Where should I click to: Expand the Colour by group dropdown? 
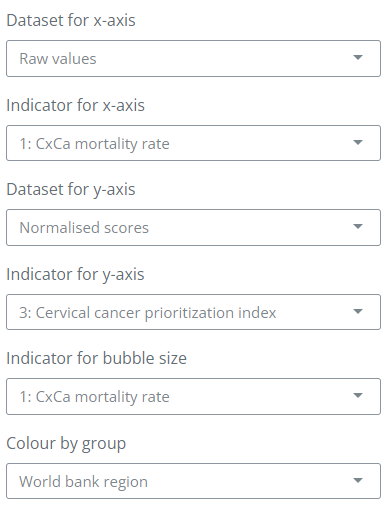(x=193, y=481)
